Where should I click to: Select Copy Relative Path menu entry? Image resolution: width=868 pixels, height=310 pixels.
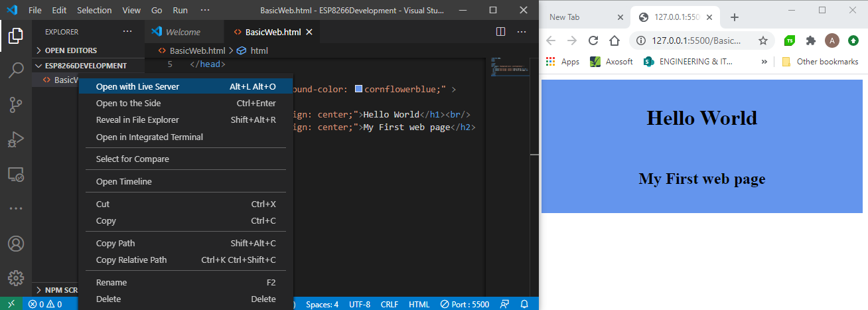click(131, 260)
